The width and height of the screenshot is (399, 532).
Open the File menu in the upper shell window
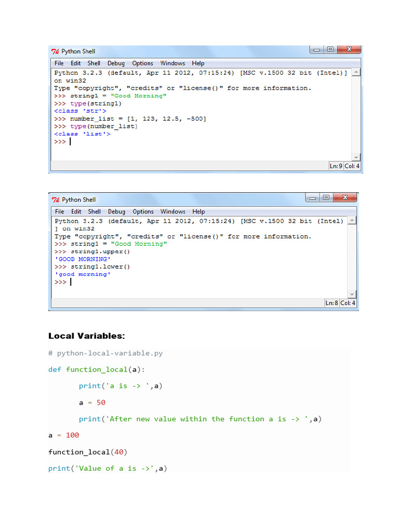[x=59, y=63]
